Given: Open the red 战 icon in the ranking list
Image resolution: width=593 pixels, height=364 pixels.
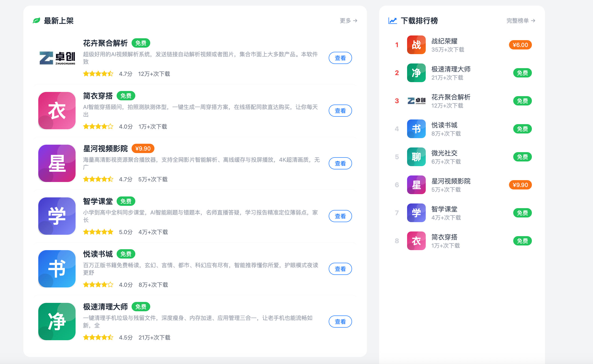Looking at the screenshot, I should [x=416, y=45].
